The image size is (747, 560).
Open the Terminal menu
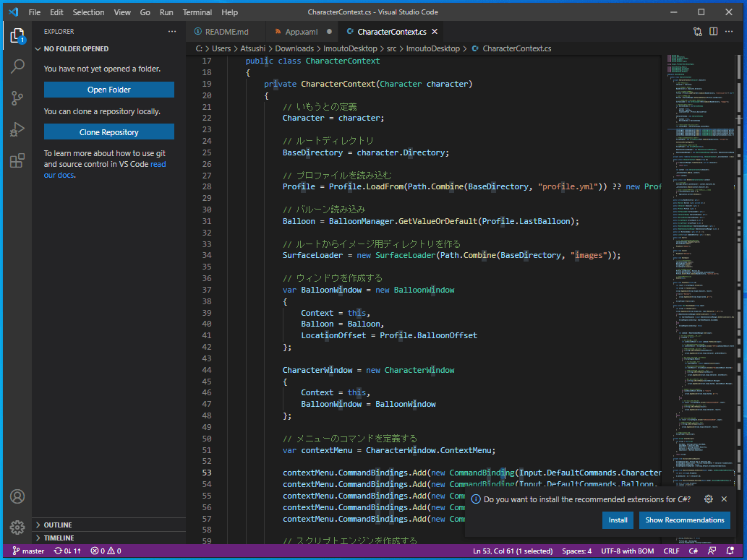[197, 12]
